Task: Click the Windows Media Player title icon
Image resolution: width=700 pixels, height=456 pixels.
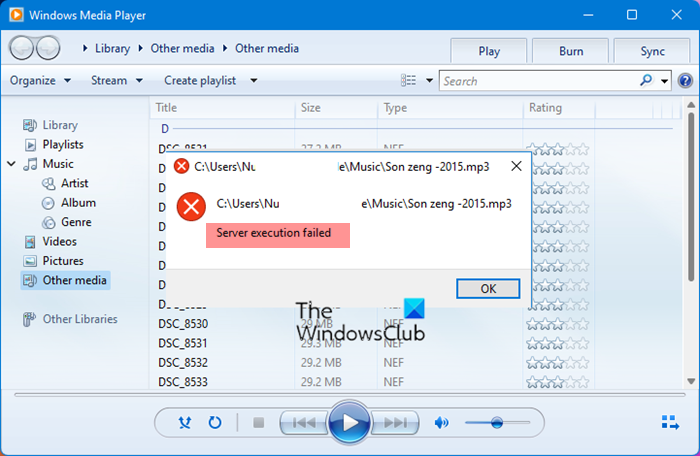Action: [17, 15]
